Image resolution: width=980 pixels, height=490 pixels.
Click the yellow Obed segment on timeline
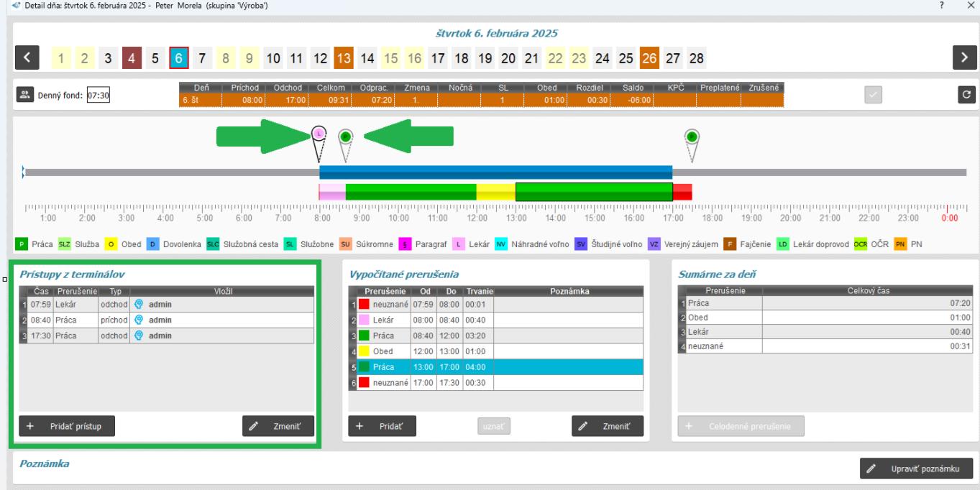(496, 192)
